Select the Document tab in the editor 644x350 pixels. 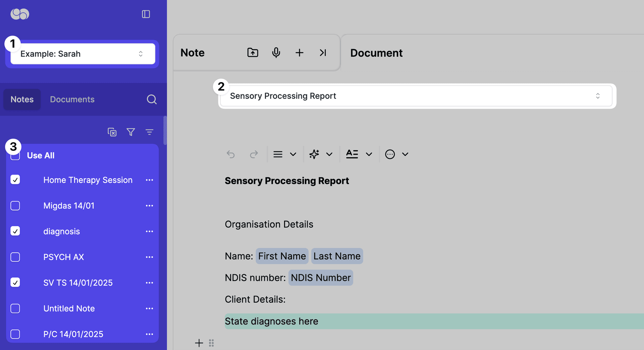point(376,53)
